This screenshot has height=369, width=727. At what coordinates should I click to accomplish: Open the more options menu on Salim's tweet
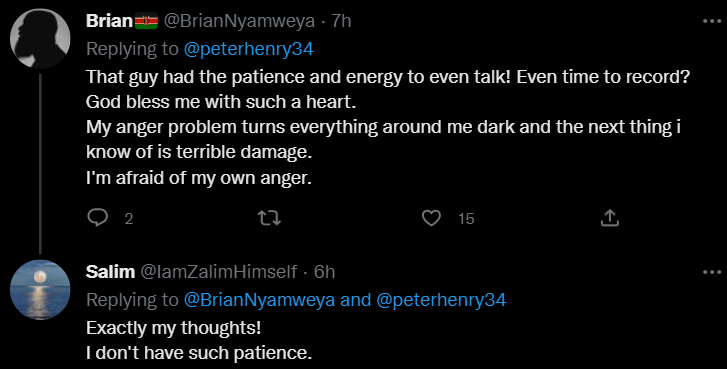pyautogui.click(x=712, y=272)
